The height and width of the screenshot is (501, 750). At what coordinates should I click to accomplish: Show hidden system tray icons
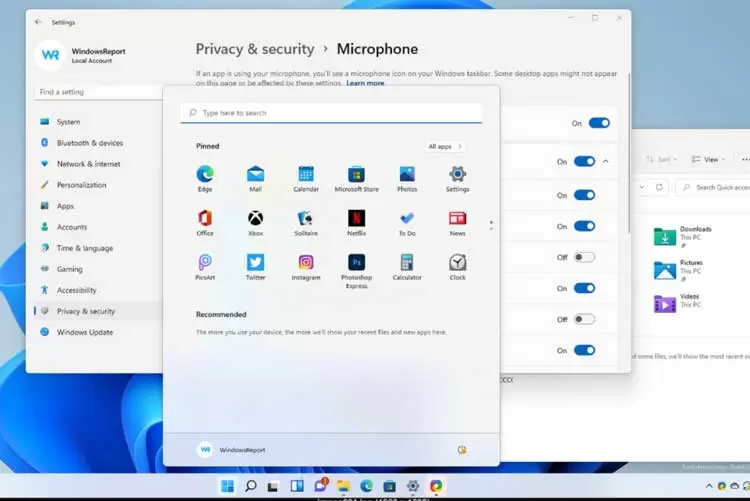click(709, 486)
